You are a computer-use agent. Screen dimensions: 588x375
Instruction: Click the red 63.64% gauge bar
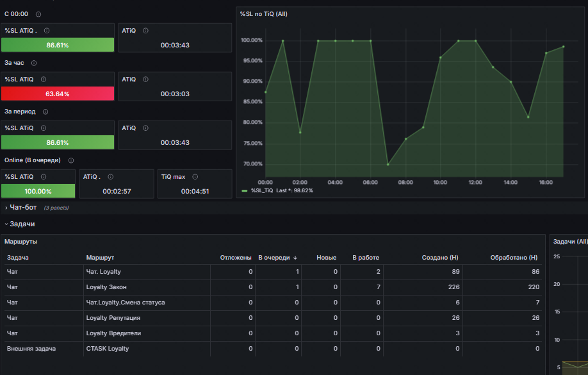click(58, 94)
